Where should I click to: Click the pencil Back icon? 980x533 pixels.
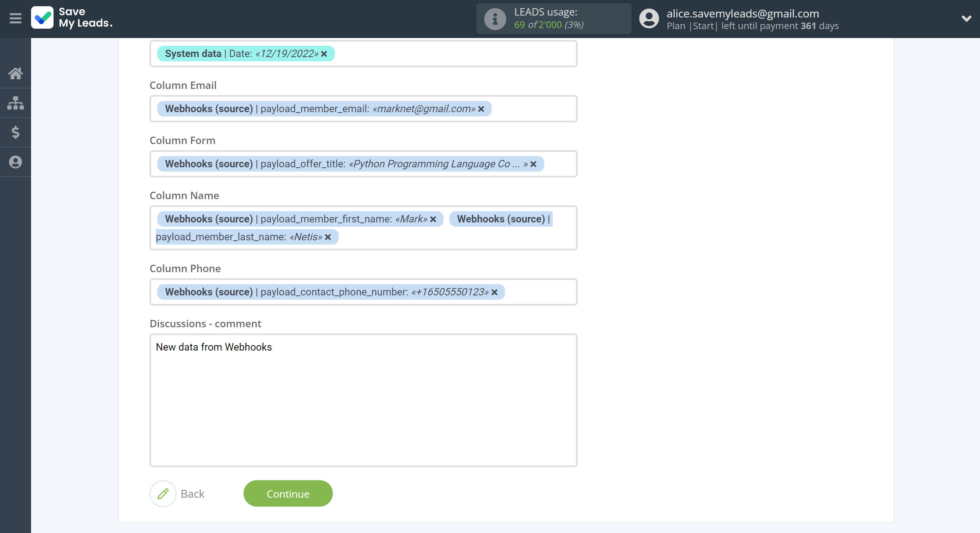[x=163, y=493]
